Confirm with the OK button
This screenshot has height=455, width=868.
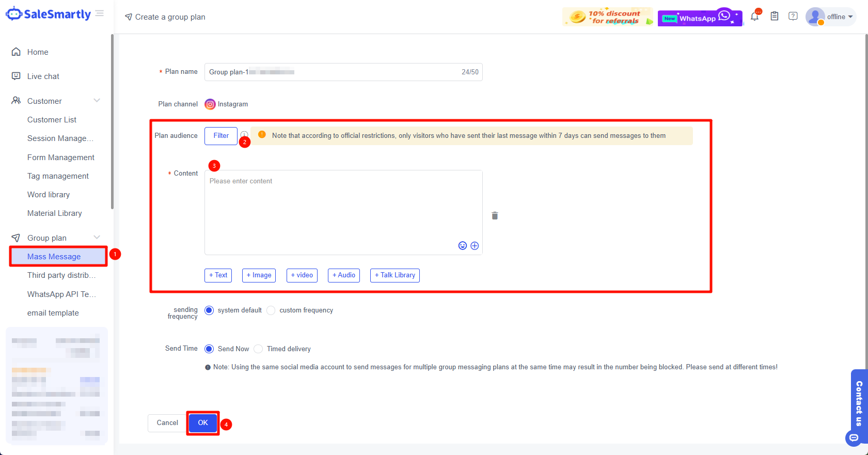(x=203, y=423)
